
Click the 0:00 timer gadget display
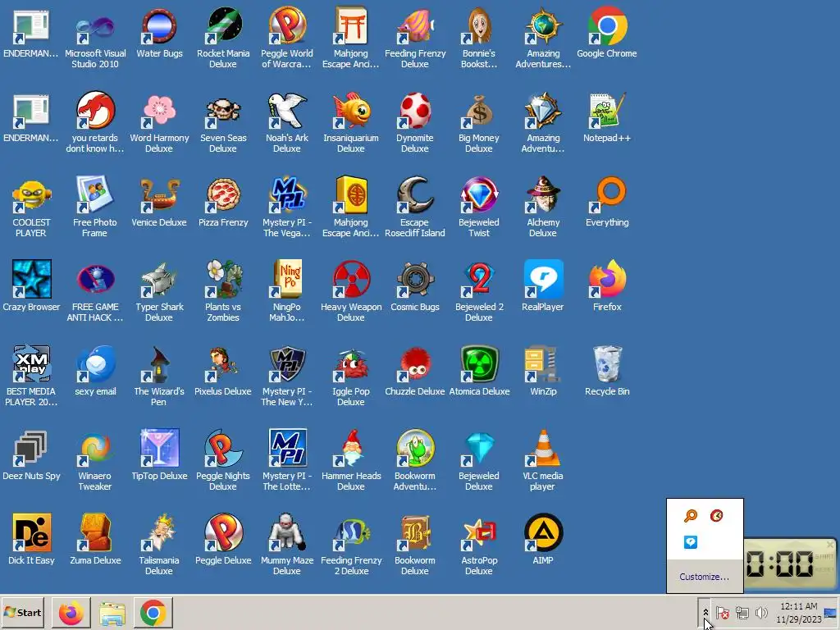coord(780,564)
